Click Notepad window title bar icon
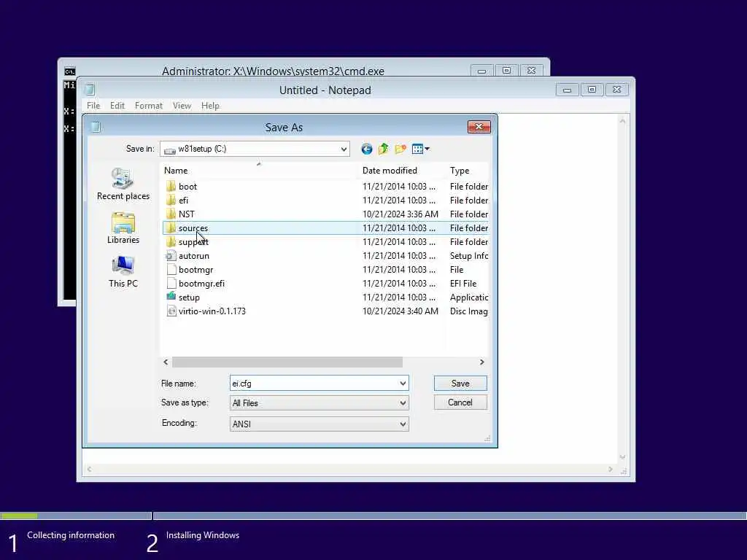 tap(90, 90)
